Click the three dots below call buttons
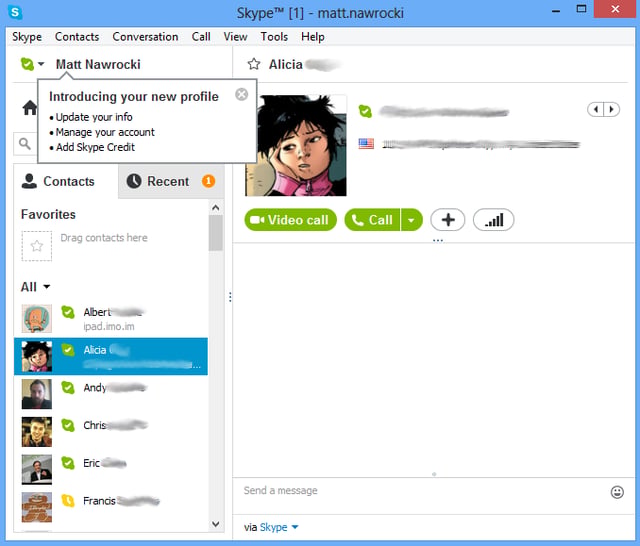Viewport: 640px width, 546px height. 438,240
